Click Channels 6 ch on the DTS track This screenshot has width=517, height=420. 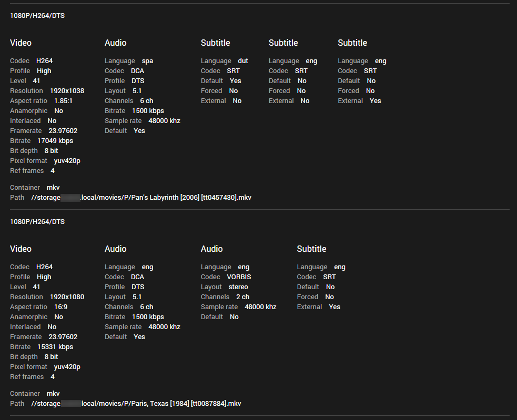[x=146, y=100]
